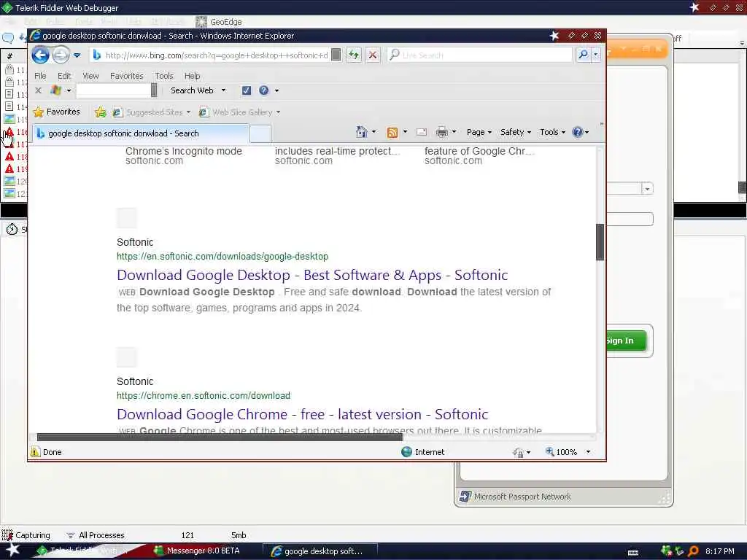
Task: Click the Fiddler comment bubble icon
Action: click(8, 38)
